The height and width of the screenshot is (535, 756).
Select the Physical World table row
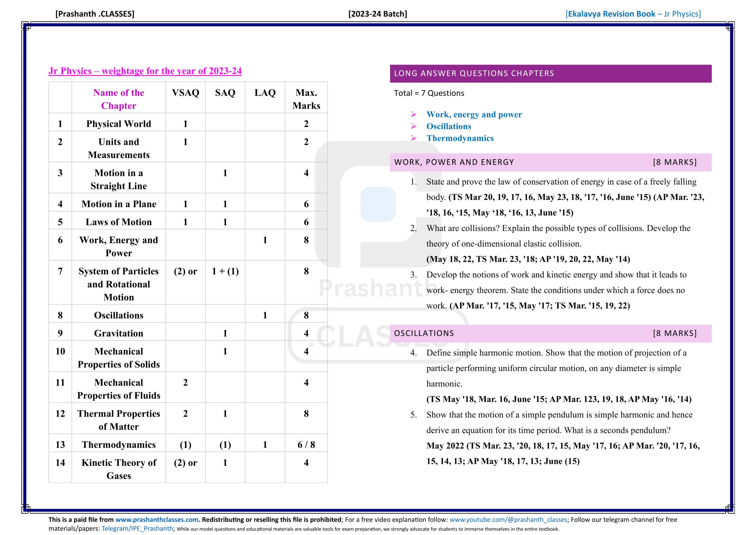(x=118, y=123)
